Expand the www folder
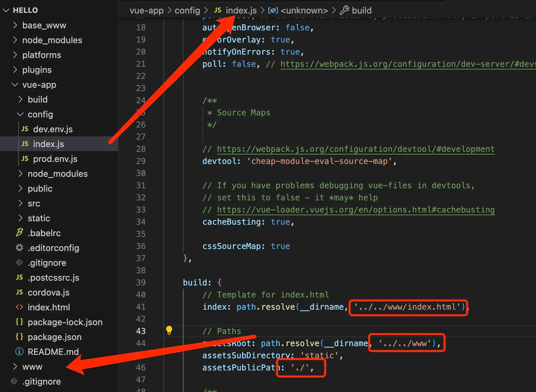 tap(15, 367)
